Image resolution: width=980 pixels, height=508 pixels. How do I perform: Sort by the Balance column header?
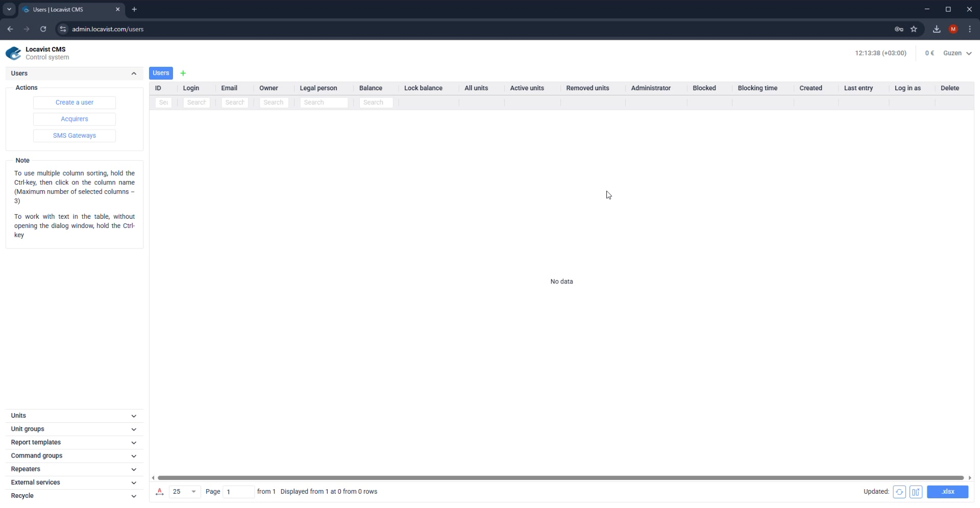[371, 88]
